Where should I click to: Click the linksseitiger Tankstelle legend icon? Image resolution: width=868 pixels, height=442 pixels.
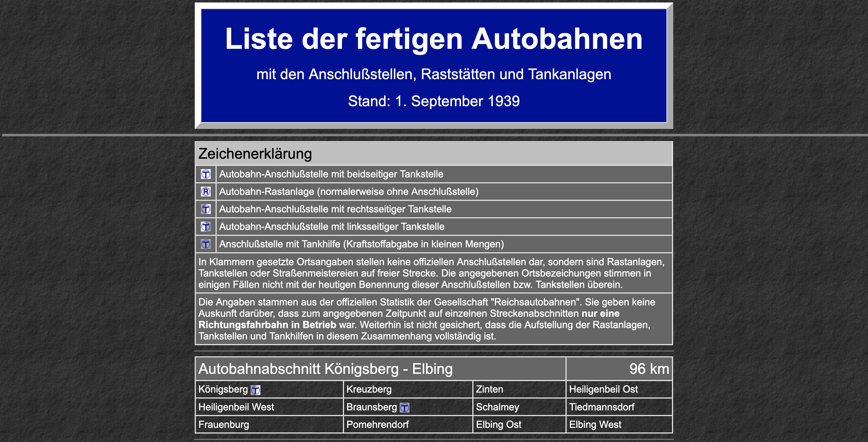(x=205, y=227)
